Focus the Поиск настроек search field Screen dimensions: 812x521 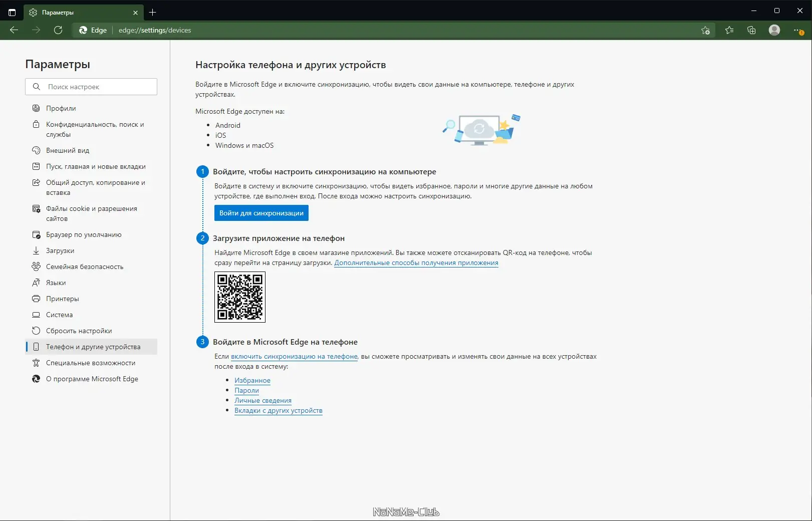(91, 87)
